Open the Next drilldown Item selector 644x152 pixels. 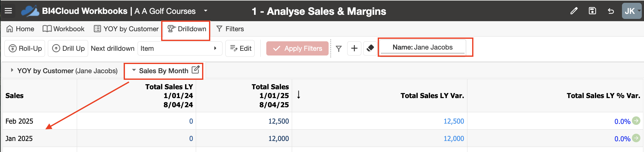180,48
